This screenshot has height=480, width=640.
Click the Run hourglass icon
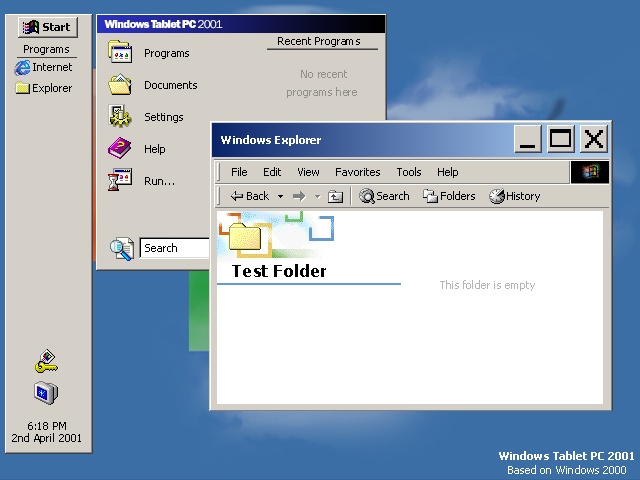click(120, 180)
